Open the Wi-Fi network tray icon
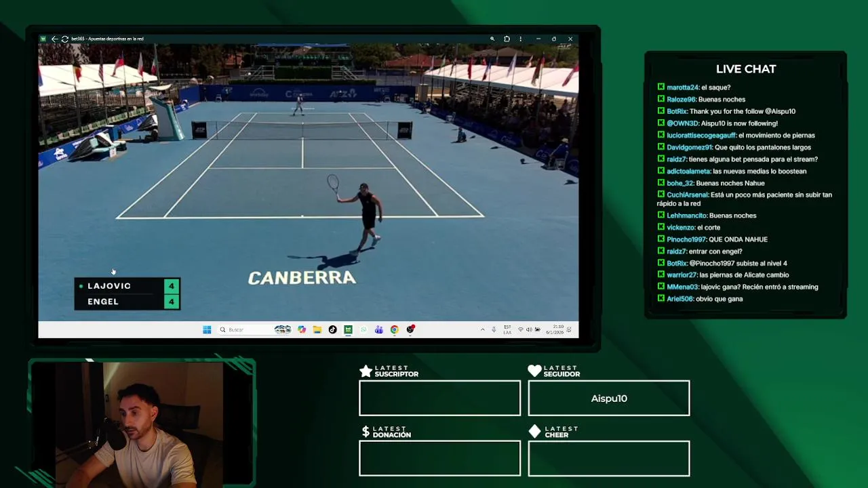This screenshot has height=488, width=868. [521, 329]
